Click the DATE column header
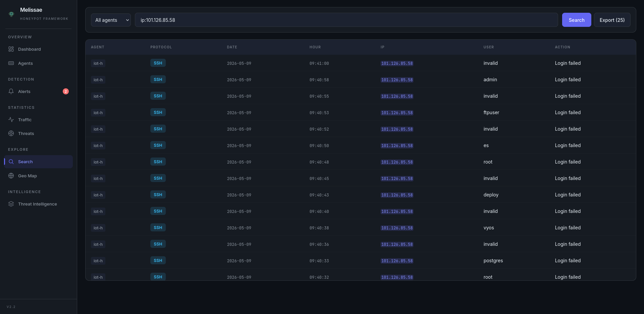The width and height of the screenshot is (644, 314). pyautogui.click(x=232, y=47)
